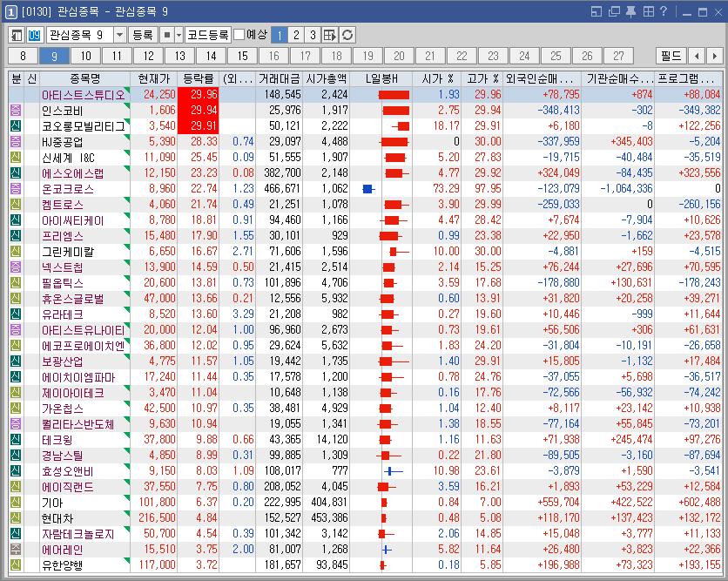Click the 코드등록 button
Viewport: 728px width, 581px height.
click(x=208, y=35)
